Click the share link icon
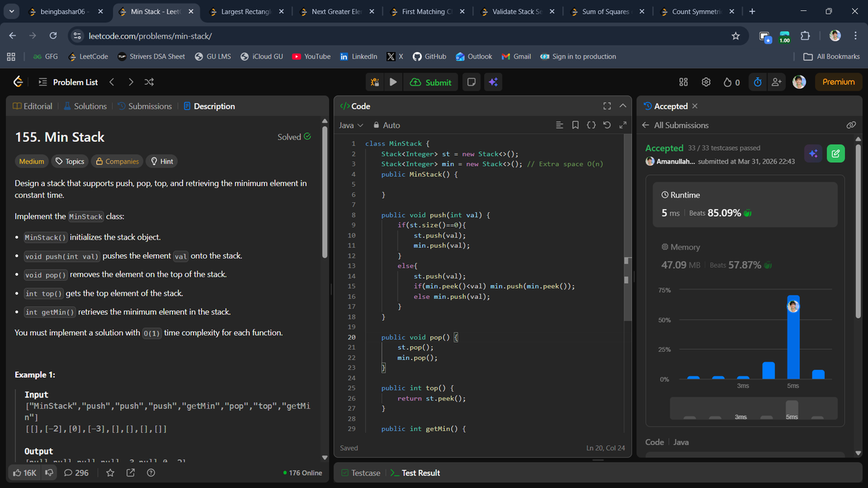The height and width of the screenshot is (488, 868). coord(130,473)
